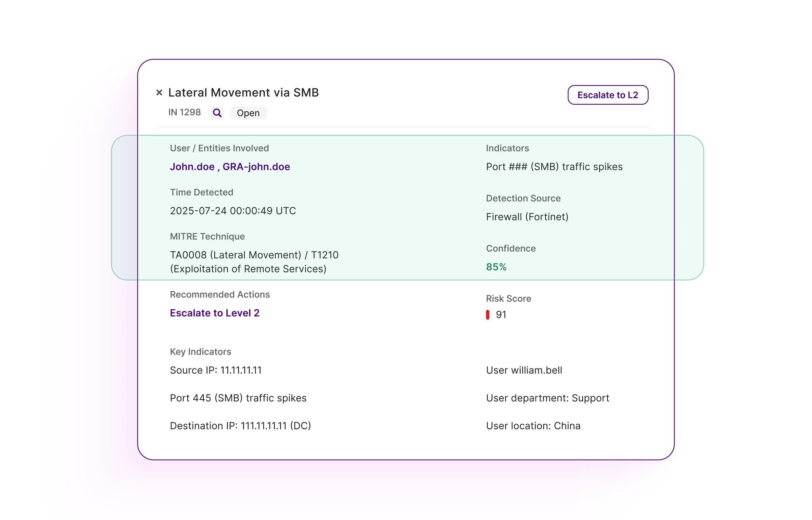Close the Lateral Movement via SMB panel
This screenshot has height=520, width=812.
tap(159, 93)
